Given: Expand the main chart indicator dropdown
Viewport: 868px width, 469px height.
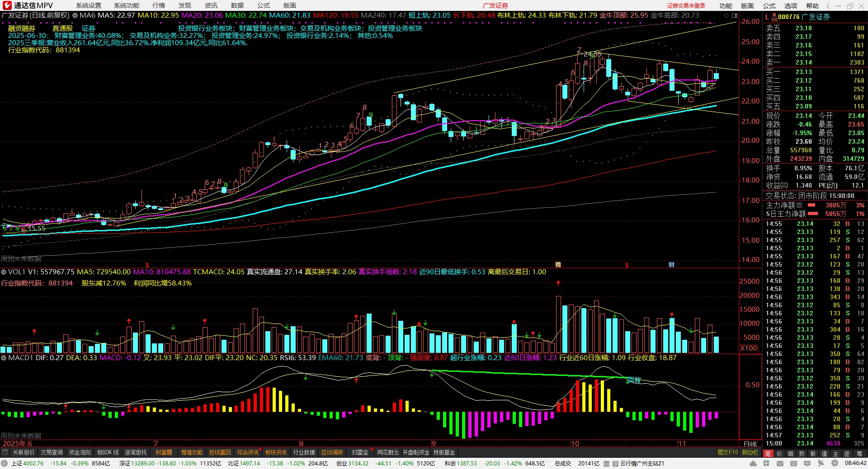Looking at the screenshot, I should click(x=75, y=15).
